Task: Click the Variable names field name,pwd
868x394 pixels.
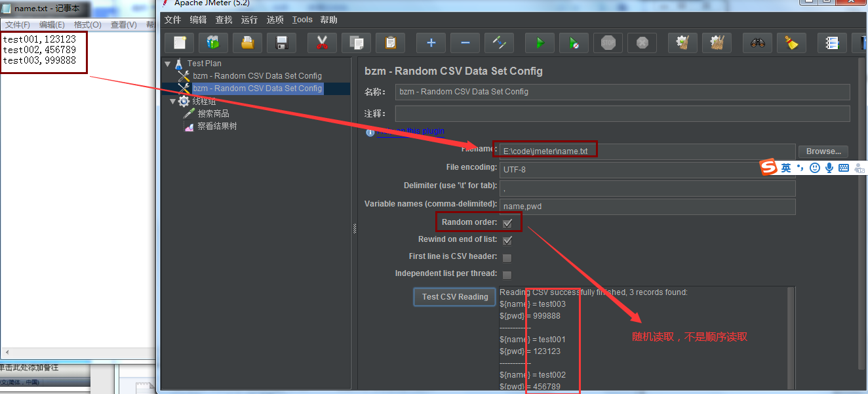Action: 647,207
